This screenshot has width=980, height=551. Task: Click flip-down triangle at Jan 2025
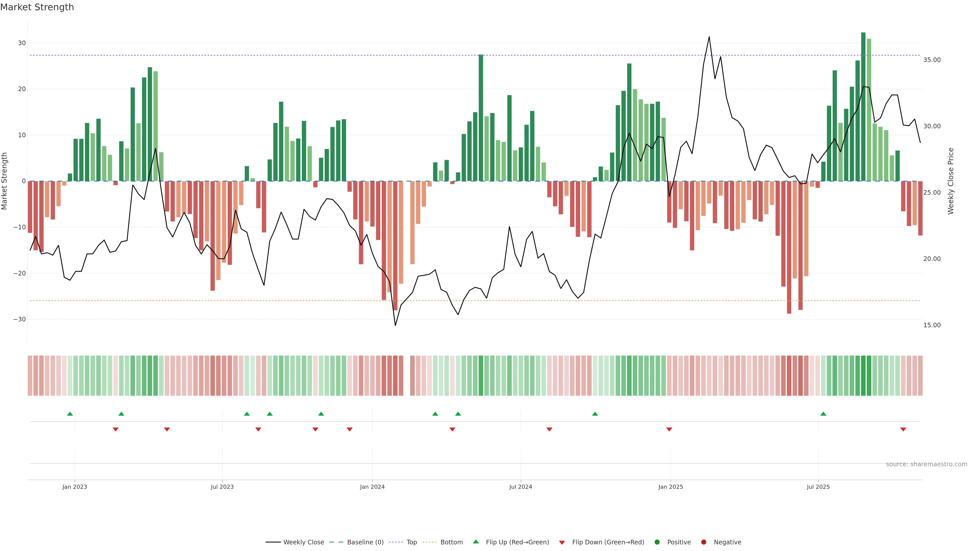(669, 429)
